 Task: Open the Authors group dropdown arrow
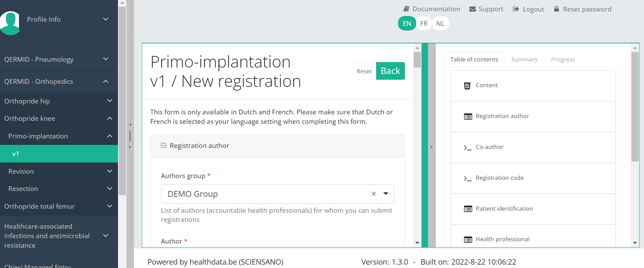tap(386, 194)
